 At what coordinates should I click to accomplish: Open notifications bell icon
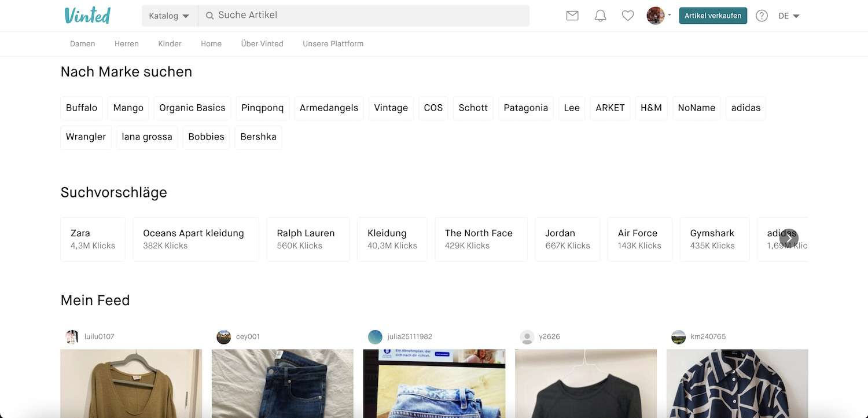[x=600, y=16]
